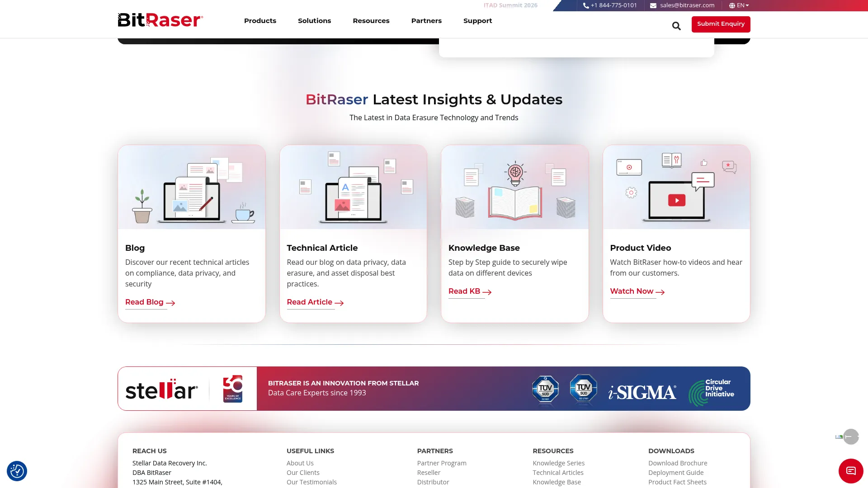The height and width of the screenshot is (488, 868).
Task: Open the Support menu
Action: [x=477, y=21]
